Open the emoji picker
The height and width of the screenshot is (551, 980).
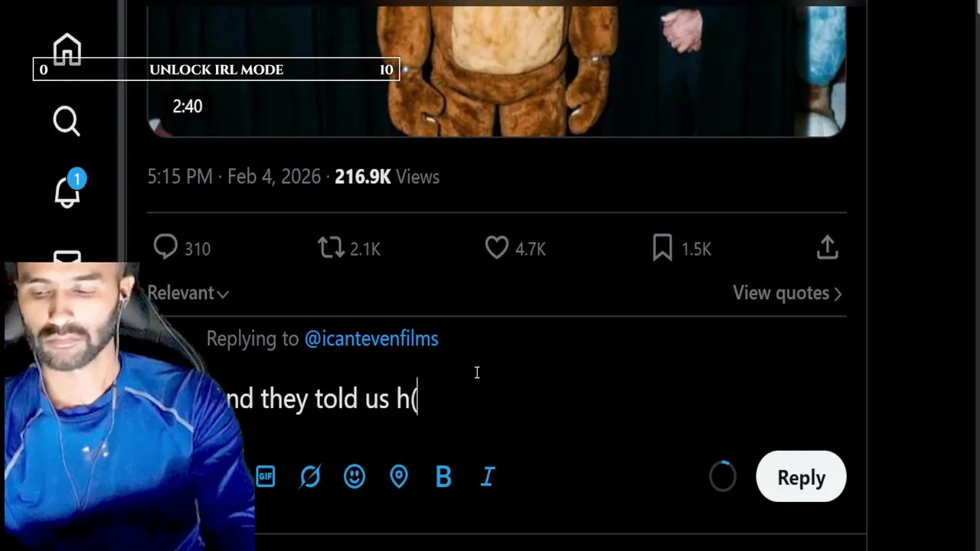point(354,477)
